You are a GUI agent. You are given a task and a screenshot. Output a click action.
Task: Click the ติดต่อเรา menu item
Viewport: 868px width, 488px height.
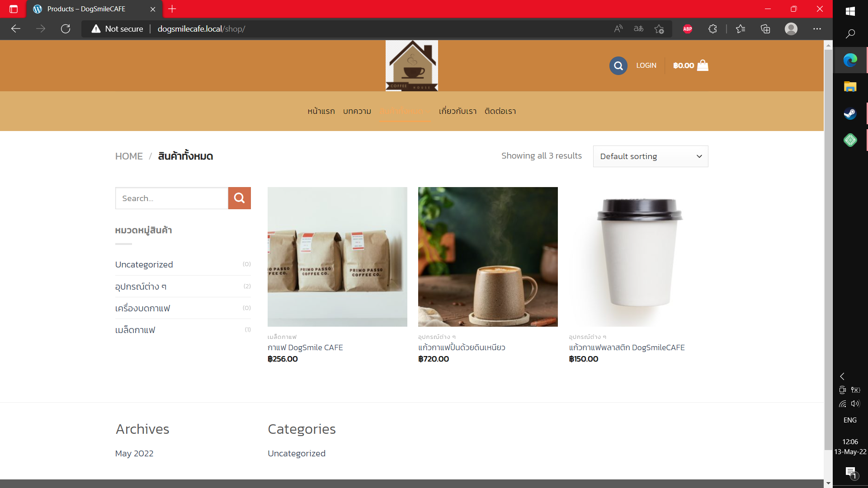[500, 111]
